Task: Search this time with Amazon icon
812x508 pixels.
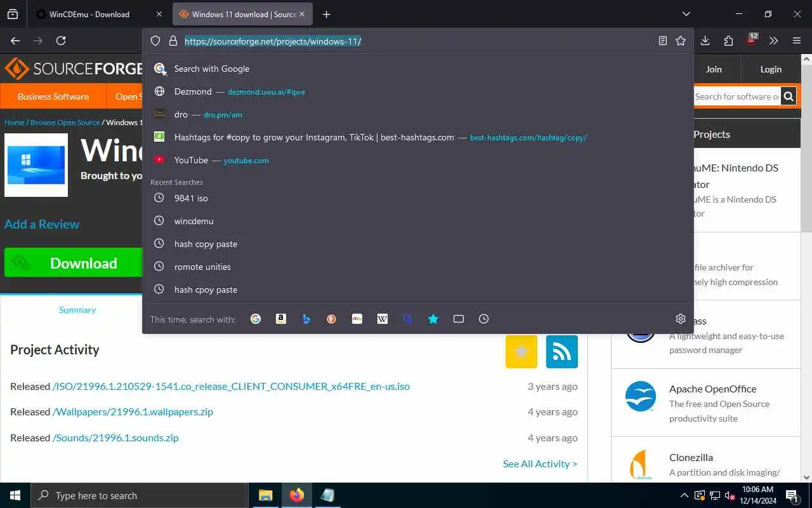Action: [x=281, y=319]
